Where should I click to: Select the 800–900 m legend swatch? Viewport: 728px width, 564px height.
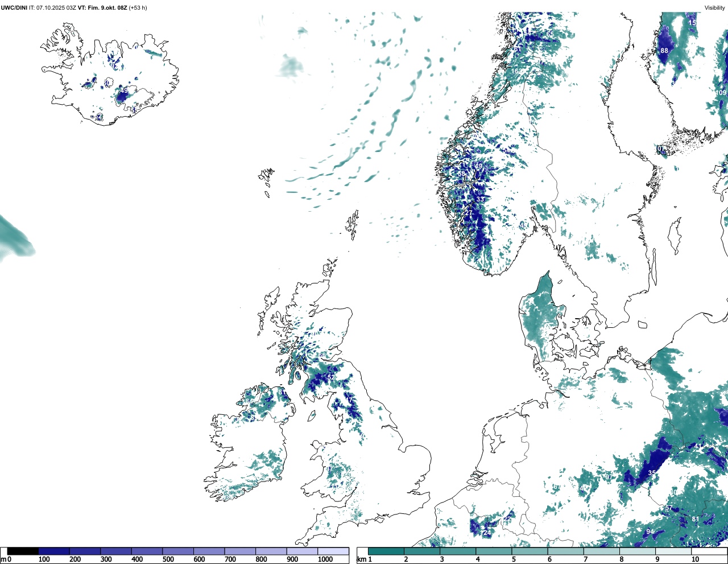point(271,551)
